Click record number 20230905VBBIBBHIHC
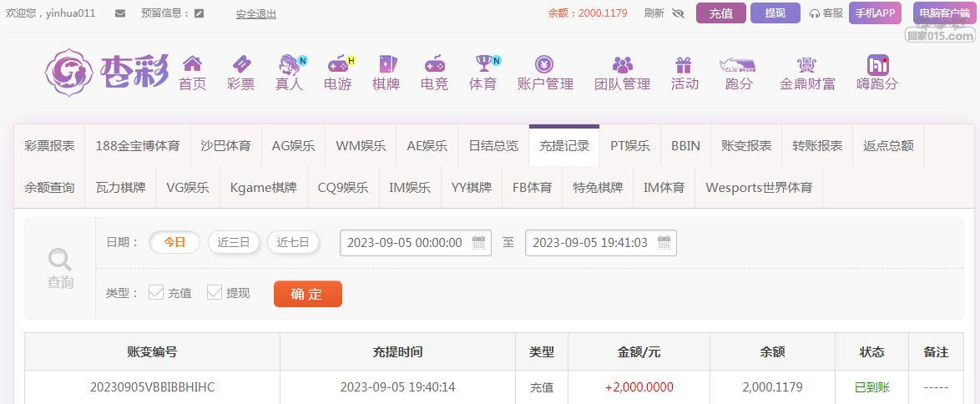 [x=153, y=387]
